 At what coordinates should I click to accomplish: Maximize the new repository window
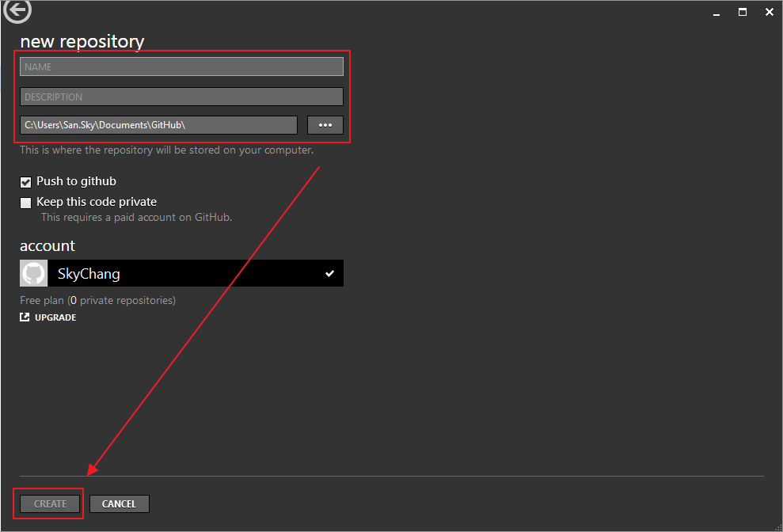743,12
